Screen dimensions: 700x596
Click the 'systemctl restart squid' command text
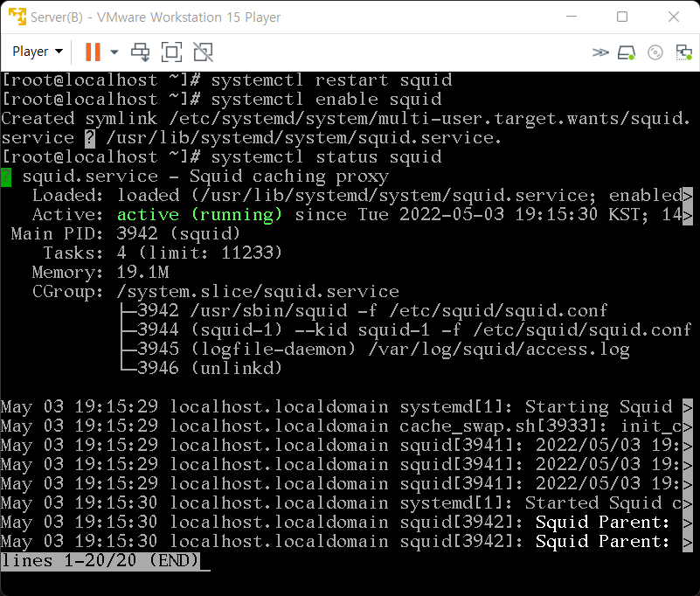[332, 80]
